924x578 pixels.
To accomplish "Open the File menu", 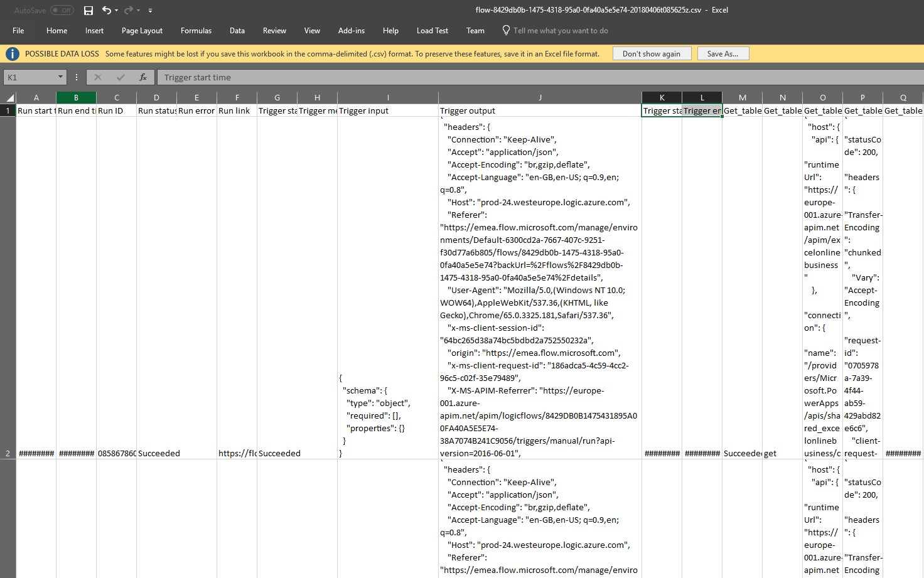I will [x=18, y=30].
